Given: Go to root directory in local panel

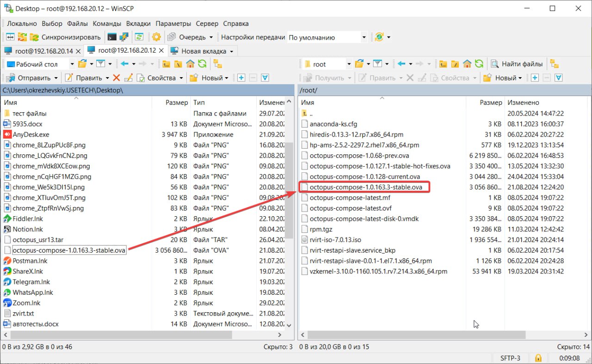Looking at the screenshot, I should (178, 64).
